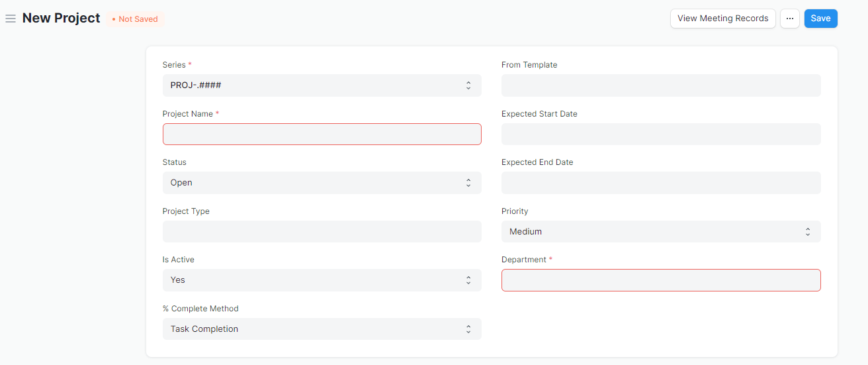
Task: Open the three-dots more options menu
Action: (x=790, y=19)
